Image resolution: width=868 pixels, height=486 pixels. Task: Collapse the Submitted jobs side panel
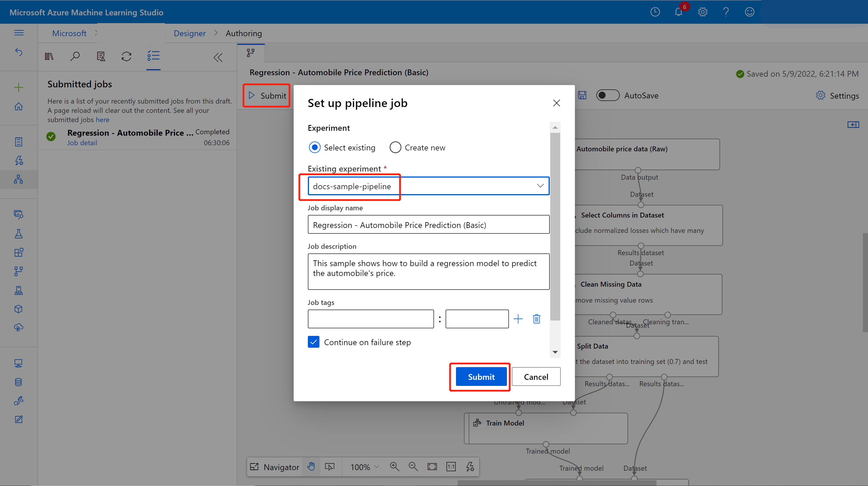(218, 58)
